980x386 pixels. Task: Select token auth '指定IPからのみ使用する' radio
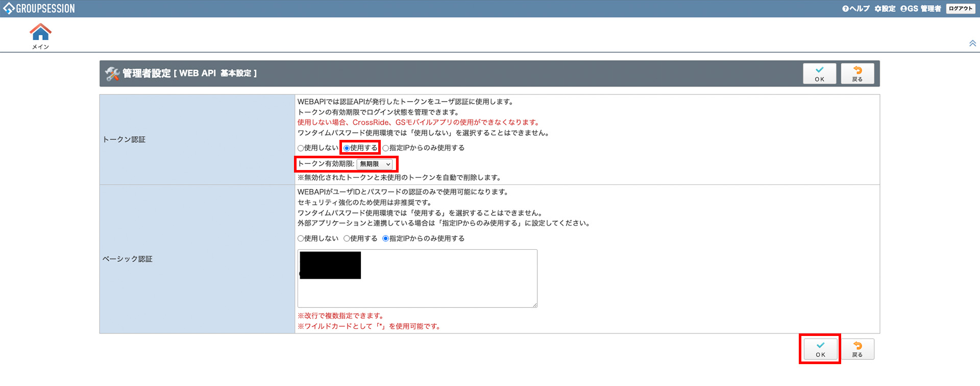click(386, 148)
